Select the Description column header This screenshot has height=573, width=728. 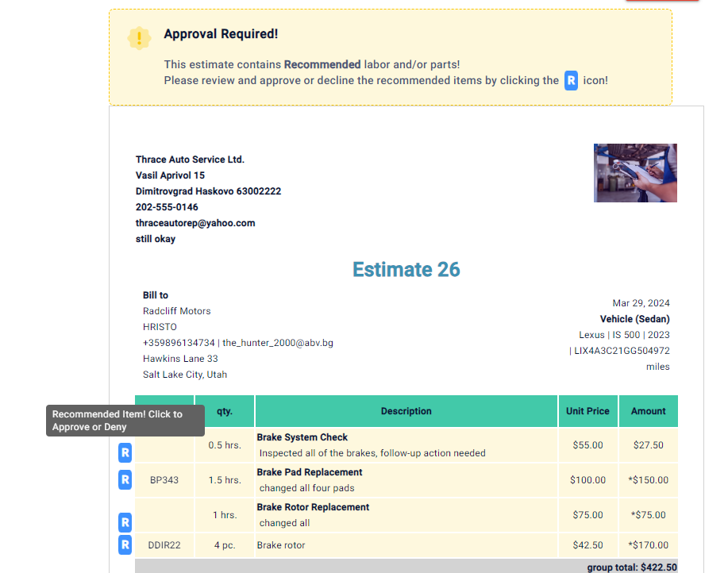click(x=406, y=411)
